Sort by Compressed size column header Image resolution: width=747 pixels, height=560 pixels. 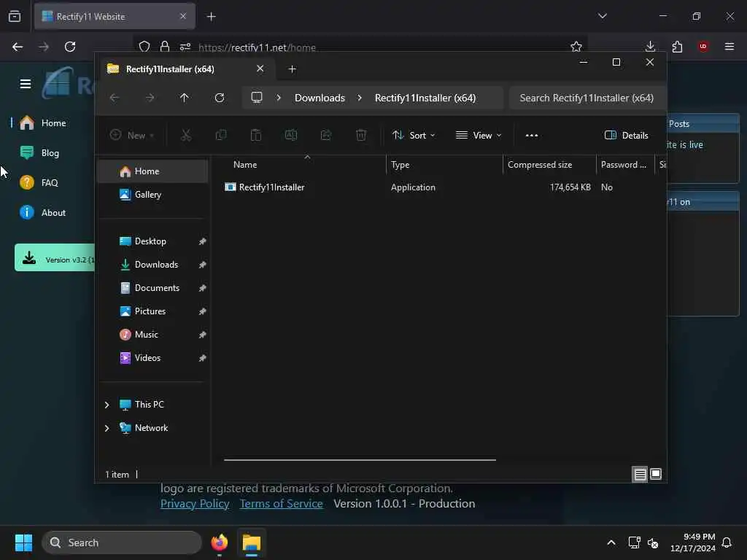[550, 165]
